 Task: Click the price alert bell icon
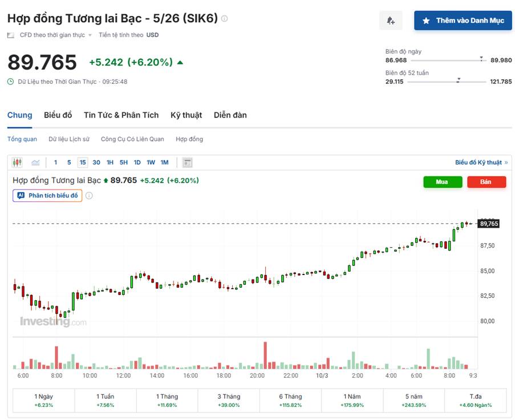(391, 21)
